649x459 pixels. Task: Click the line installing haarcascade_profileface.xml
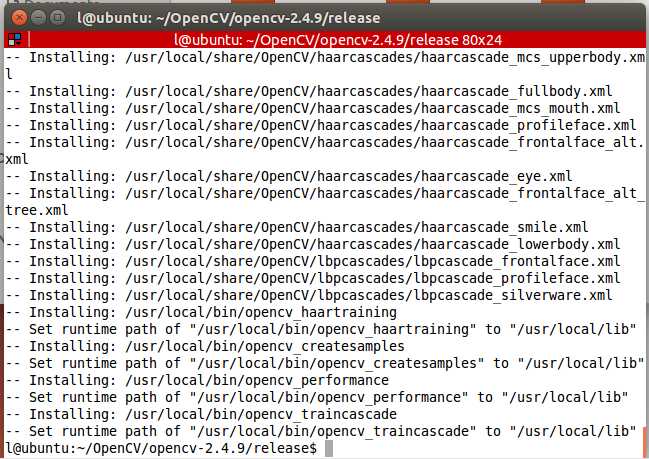coord(321,125)
